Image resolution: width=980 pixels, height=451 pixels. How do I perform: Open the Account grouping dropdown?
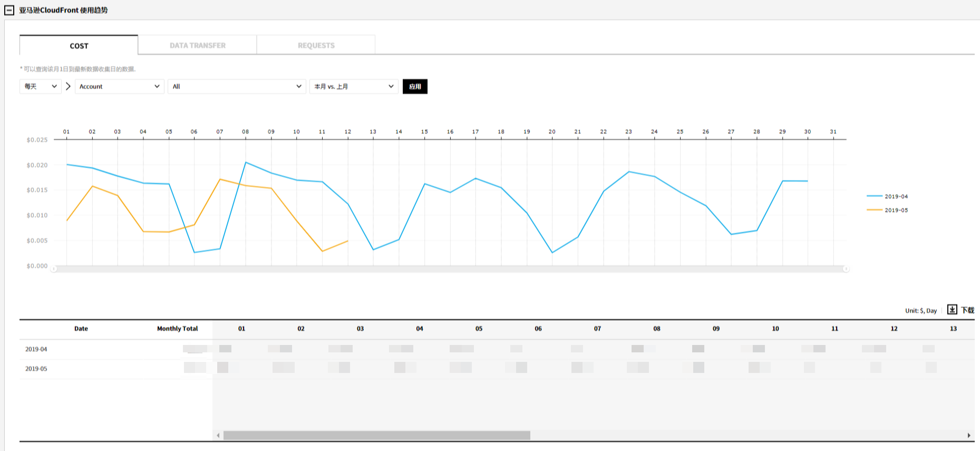tap(119, 87)
